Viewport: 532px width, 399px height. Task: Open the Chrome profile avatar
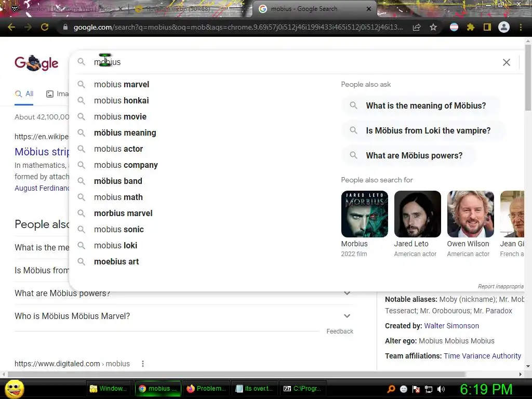pos(504,27)
